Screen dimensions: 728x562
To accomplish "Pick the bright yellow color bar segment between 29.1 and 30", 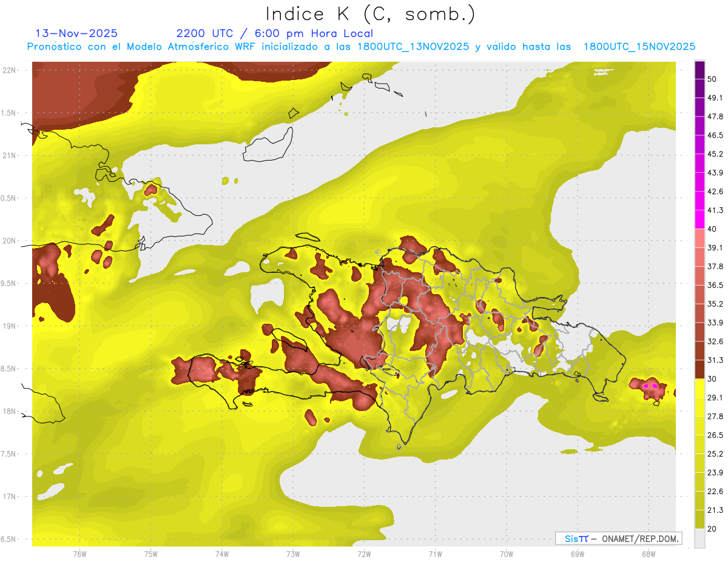I will coord(700,388).
